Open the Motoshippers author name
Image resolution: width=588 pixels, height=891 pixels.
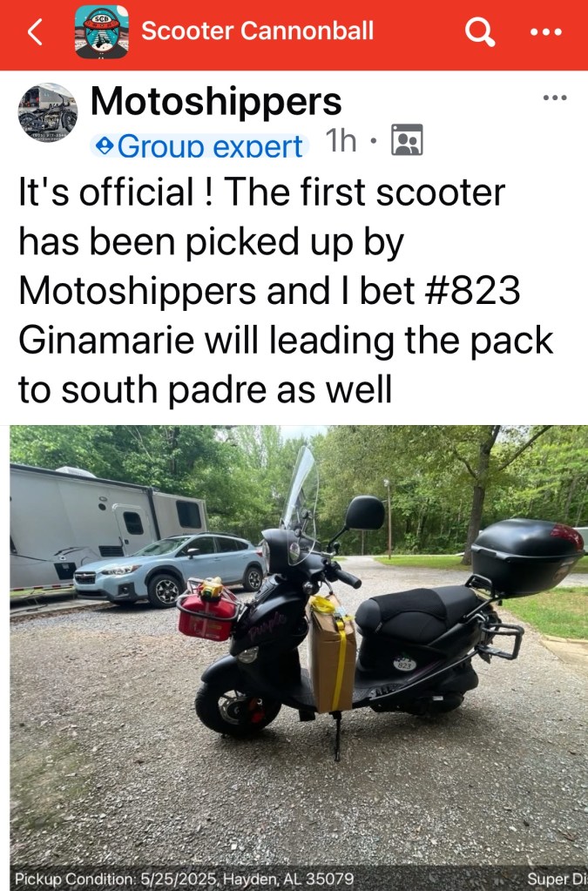pos(216,101)
